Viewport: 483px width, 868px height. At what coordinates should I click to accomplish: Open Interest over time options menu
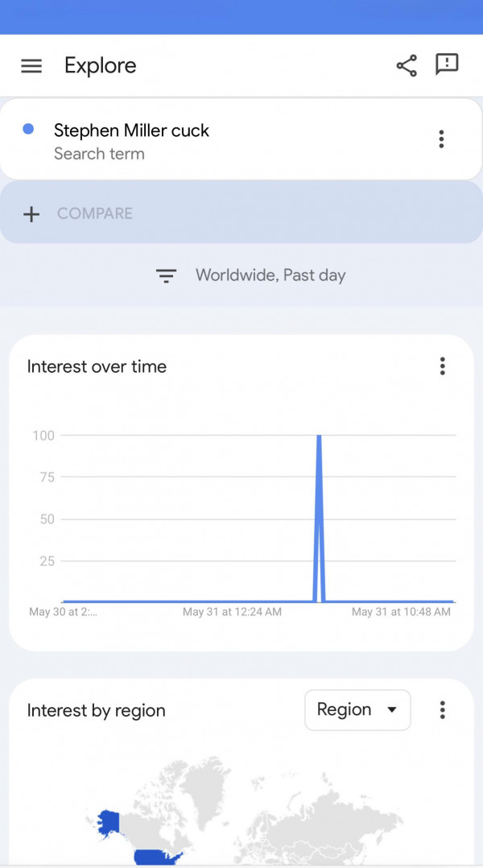[442, 367]
